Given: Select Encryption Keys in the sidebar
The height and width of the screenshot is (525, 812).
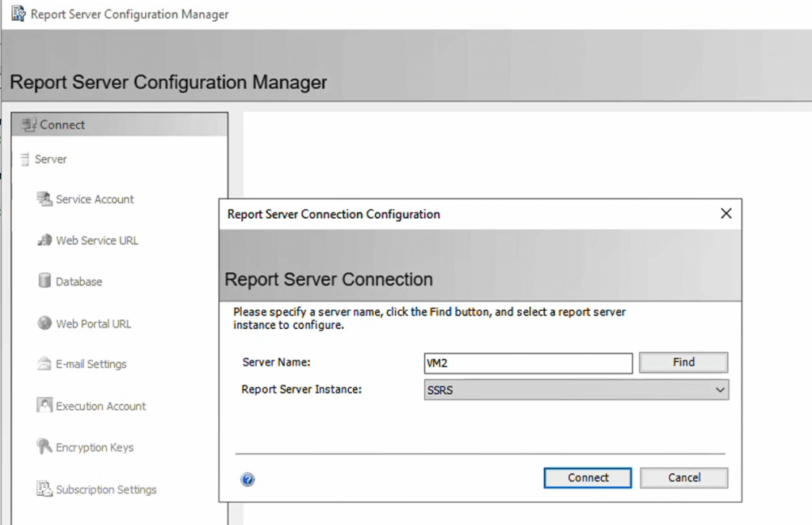Looking at the screenshot, I should click(94, 447).
